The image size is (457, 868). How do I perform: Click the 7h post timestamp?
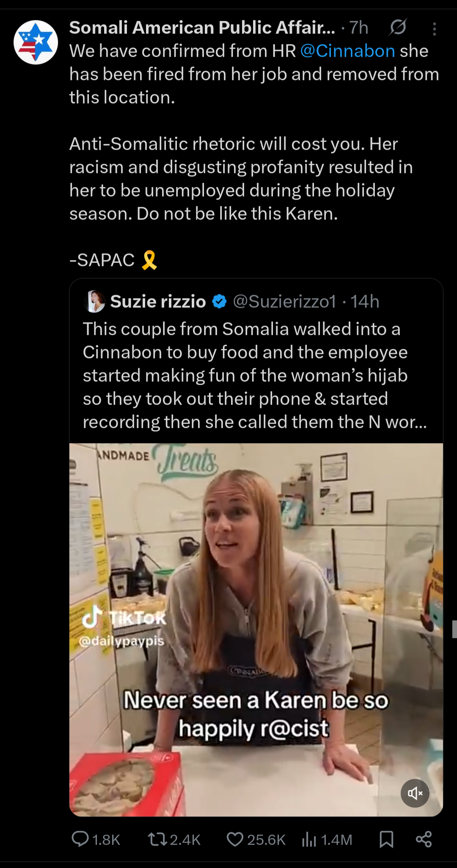pyautogui.click(x=359, y=28)
